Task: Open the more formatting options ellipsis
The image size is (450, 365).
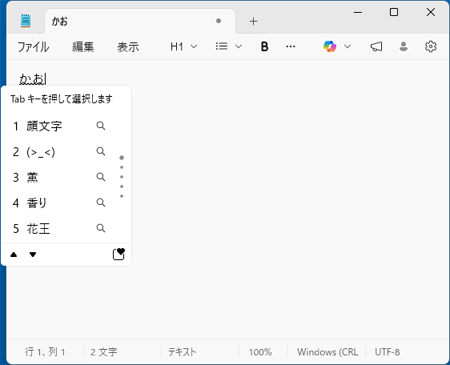Action: tap(290, 47)
